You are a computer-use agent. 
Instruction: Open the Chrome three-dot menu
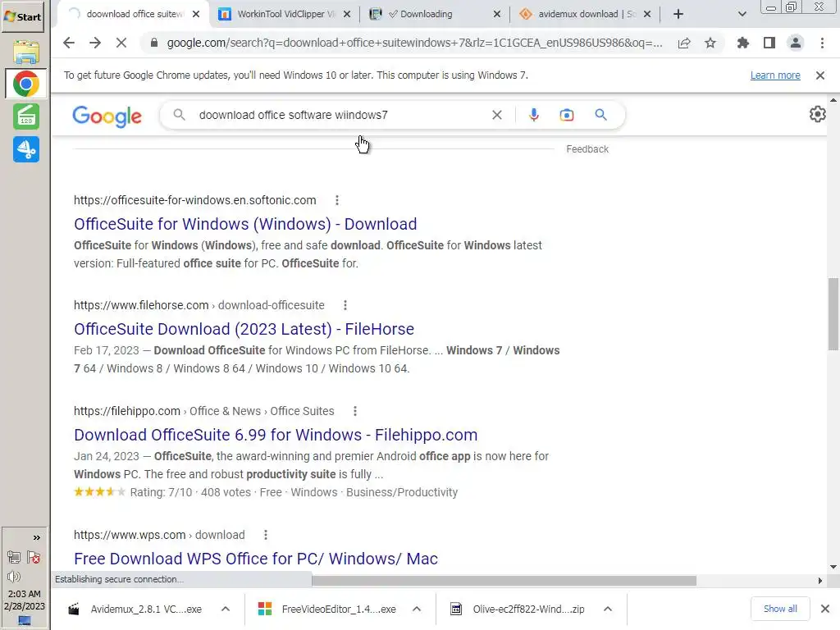tap(822, 43)
